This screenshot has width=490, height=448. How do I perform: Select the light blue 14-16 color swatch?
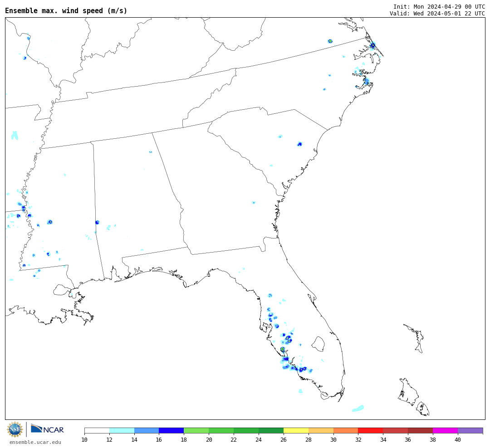[147, 431]
